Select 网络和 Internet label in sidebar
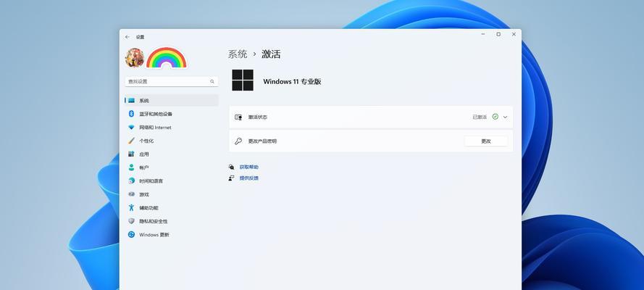 point(155,128)
